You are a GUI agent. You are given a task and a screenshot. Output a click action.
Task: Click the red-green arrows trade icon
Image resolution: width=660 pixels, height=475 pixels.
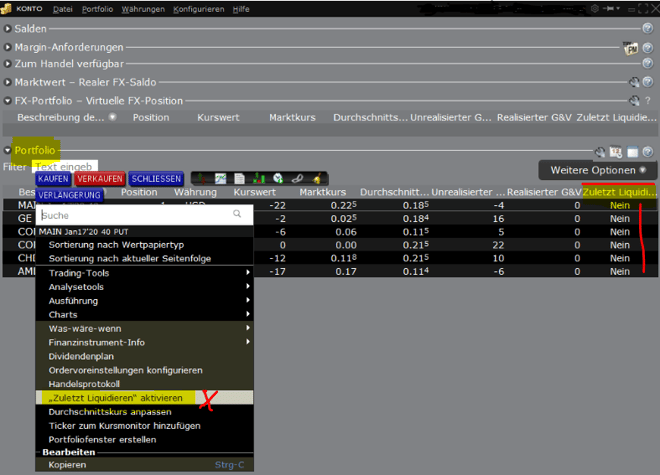click(x=202, y=179)
